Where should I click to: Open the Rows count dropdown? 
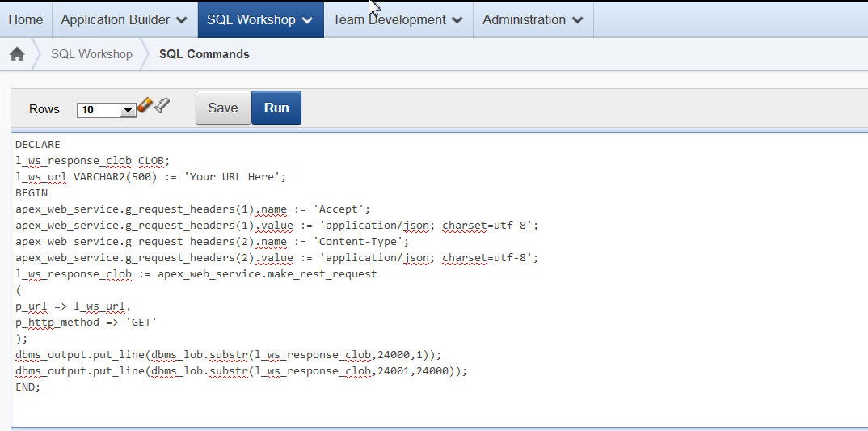click(x=128, y=110)
